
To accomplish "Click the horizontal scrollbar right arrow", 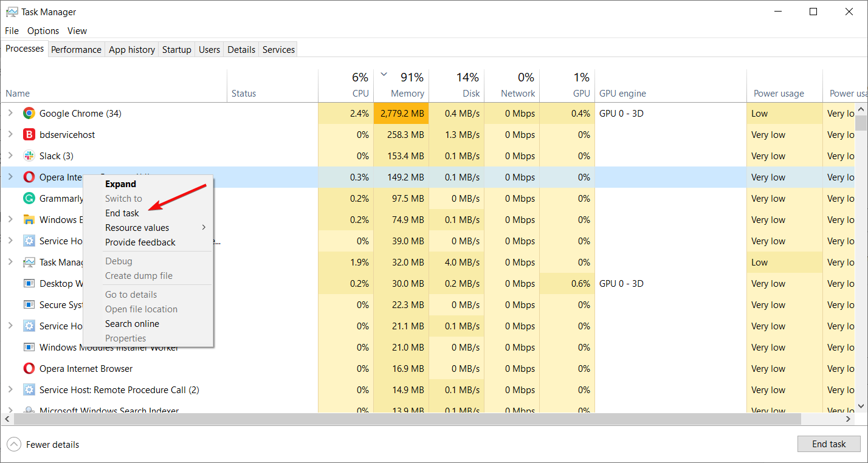I will point(849,419).
